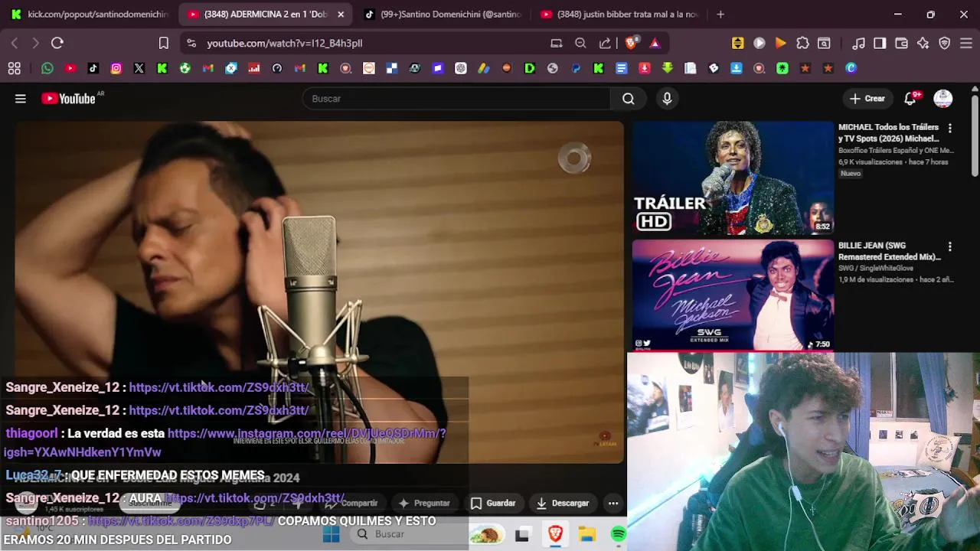
Task: Start voice search with the microphone icon
Action: [667, 99]
